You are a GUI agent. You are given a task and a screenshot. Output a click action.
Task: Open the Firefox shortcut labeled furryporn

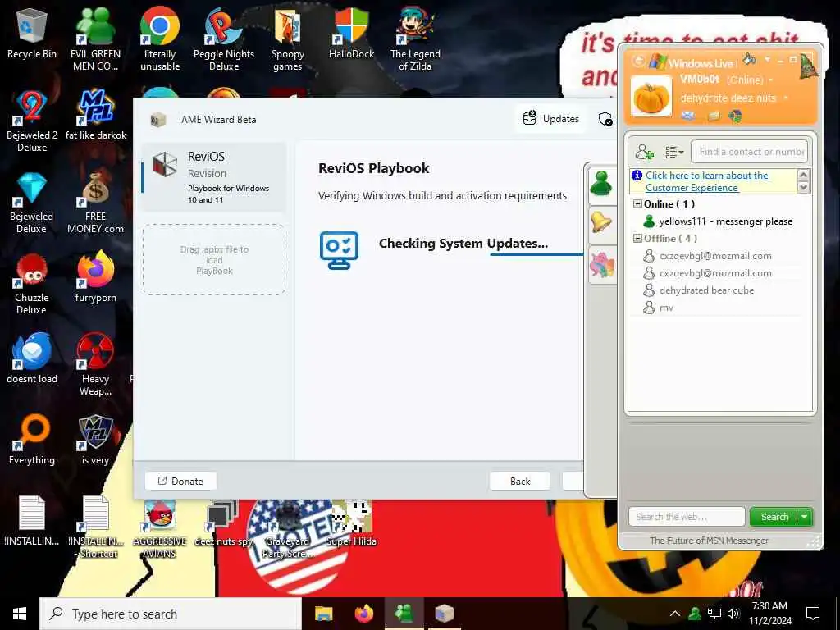point(95,276)
